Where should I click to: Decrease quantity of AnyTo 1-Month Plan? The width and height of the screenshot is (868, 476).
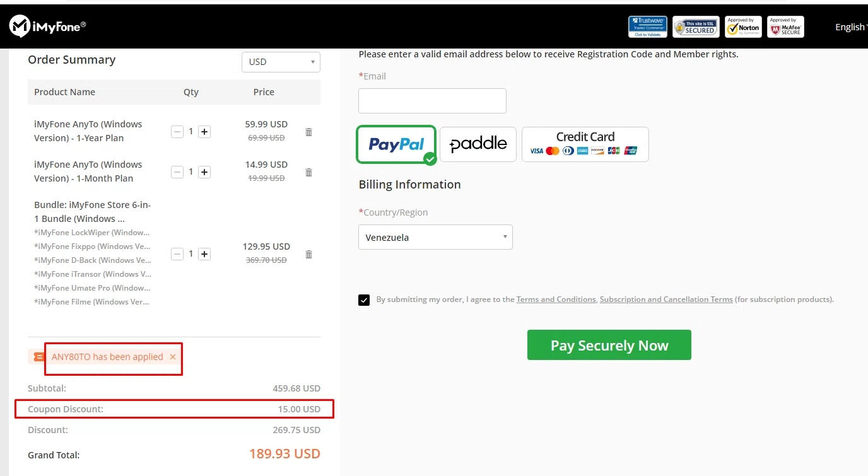(177, 172)
